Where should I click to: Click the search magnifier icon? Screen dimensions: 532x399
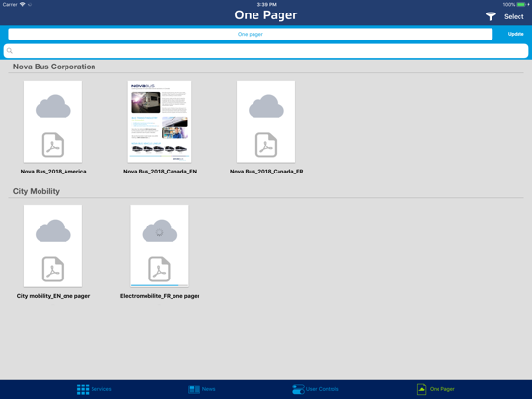click(10, 51)
